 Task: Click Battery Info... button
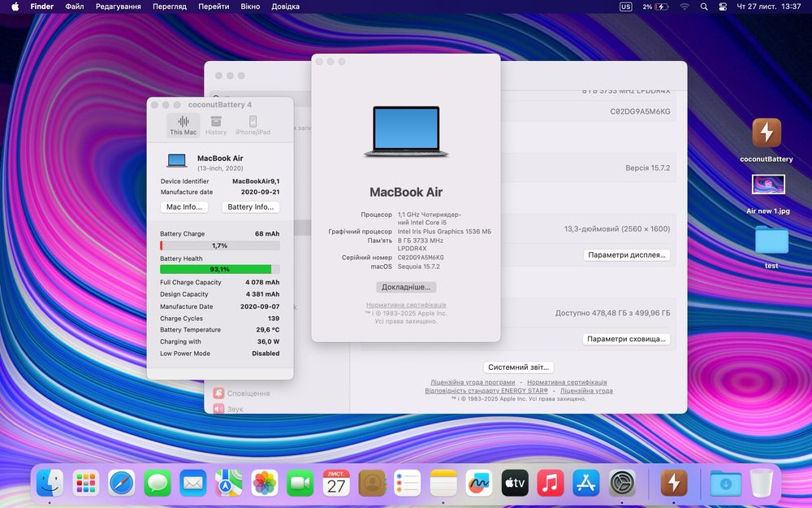coord(251,206)
